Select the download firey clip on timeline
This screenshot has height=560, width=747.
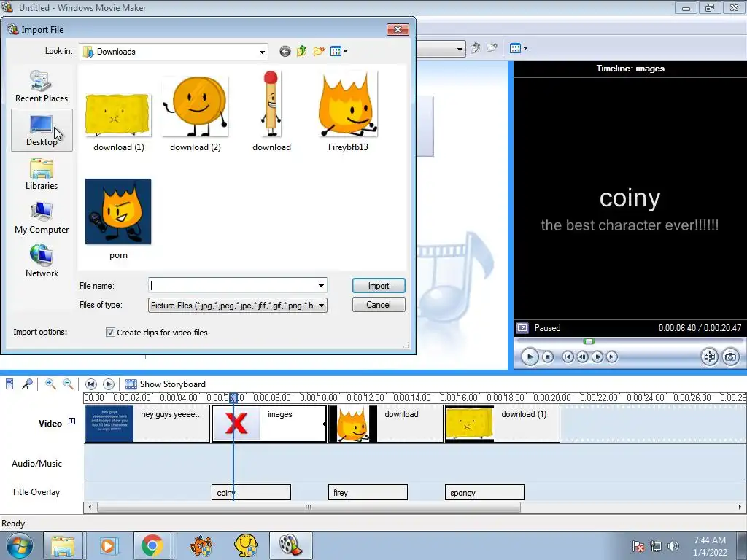point(386,424)
